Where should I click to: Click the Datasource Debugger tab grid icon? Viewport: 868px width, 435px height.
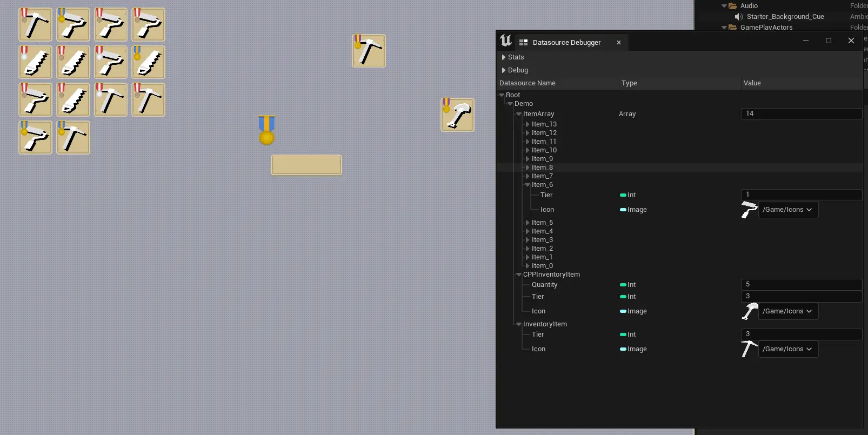pos(523,43)
